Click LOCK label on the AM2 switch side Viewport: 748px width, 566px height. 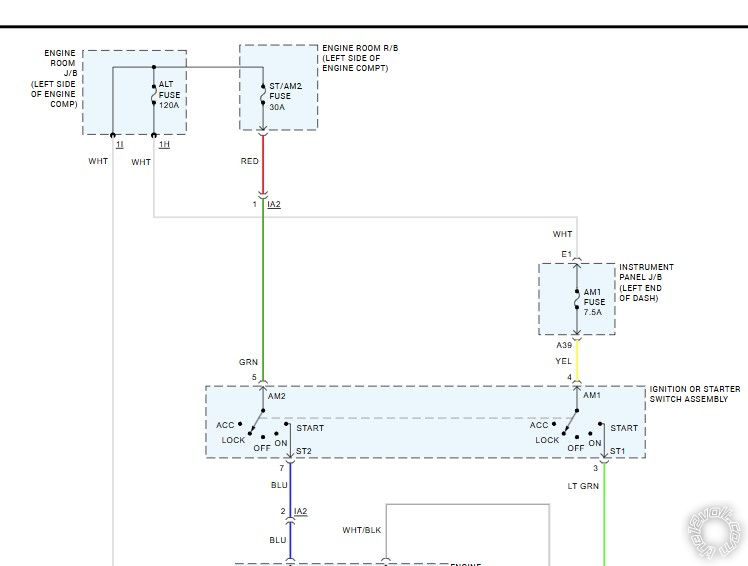tap(233, 440)
